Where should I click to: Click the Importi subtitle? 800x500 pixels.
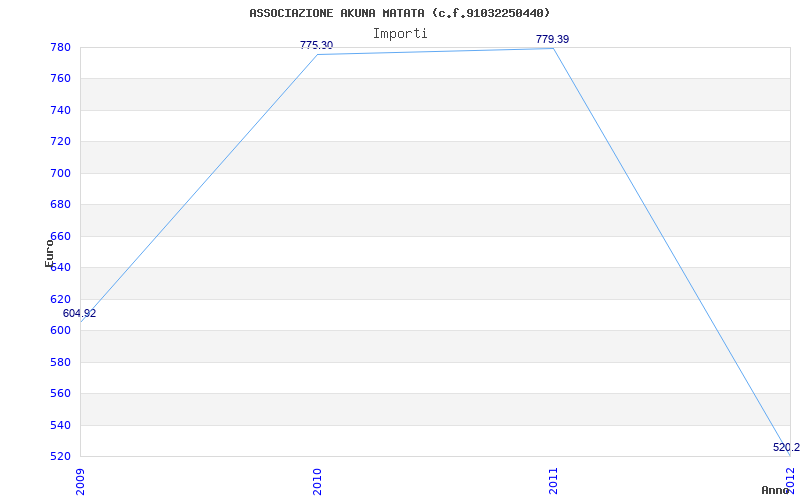pos(399,34)
